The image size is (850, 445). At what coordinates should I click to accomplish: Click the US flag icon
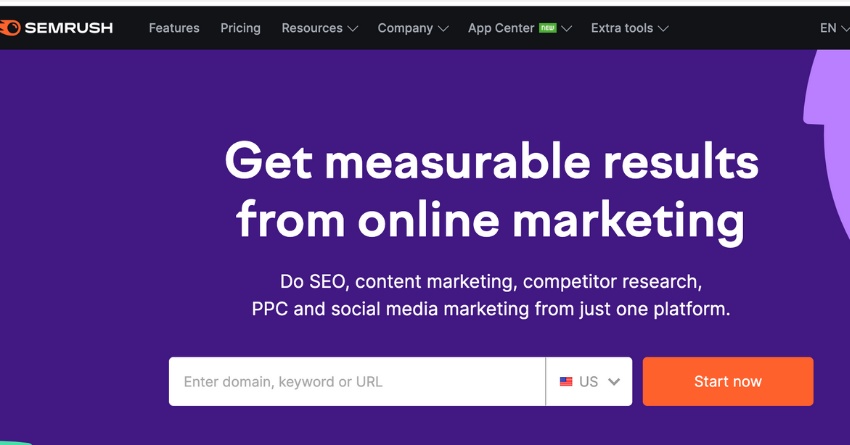[566, 382]
